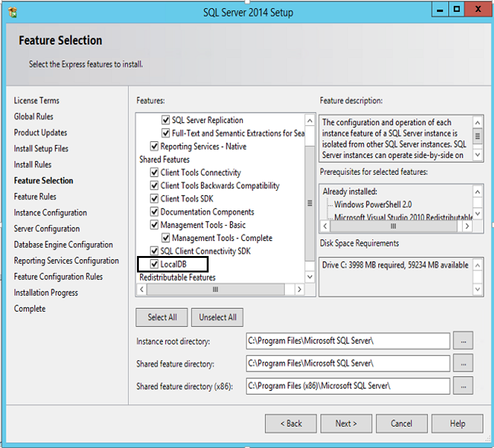Select Install Setup Files step
This screenshot has width=494, height=448.
point(41,149)
